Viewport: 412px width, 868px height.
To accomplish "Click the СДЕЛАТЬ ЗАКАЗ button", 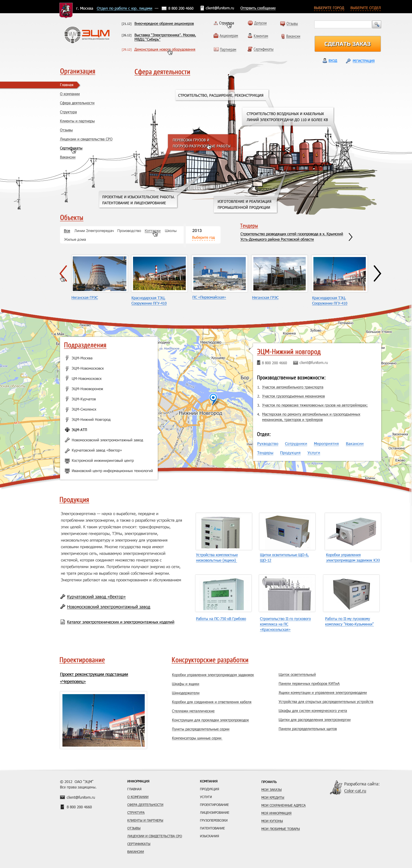I will (347, 44).
